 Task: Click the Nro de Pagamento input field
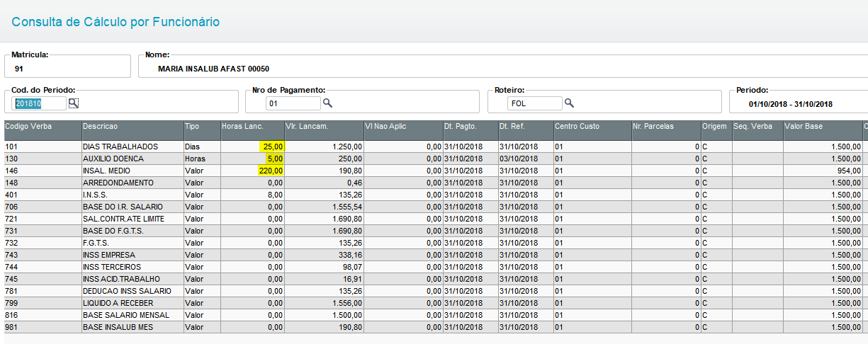tap(293, 104)
